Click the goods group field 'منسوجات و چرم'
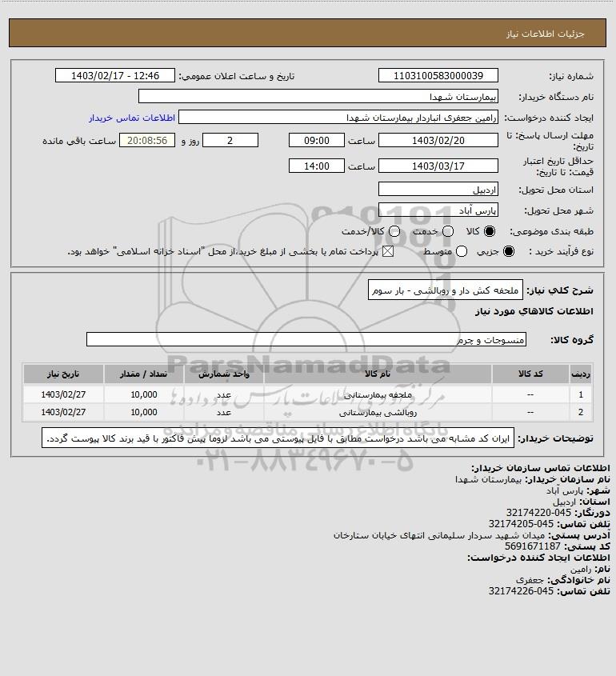616x676 pixels. [306, 339]
